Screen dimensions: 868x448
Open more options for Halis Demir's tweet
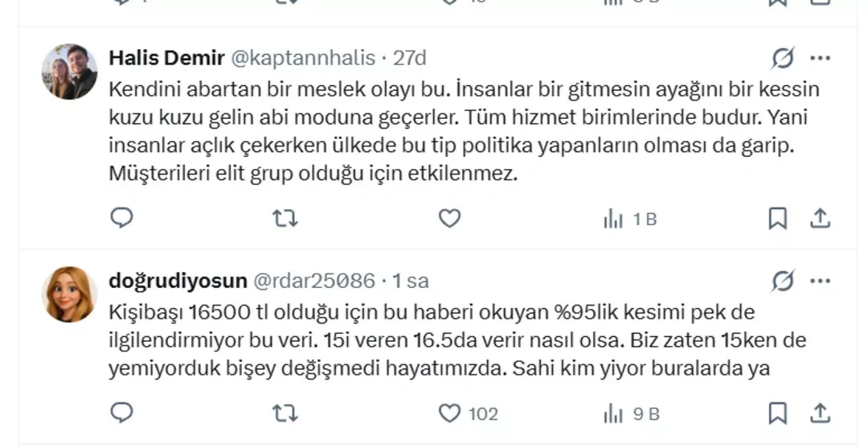click(820, 58)
